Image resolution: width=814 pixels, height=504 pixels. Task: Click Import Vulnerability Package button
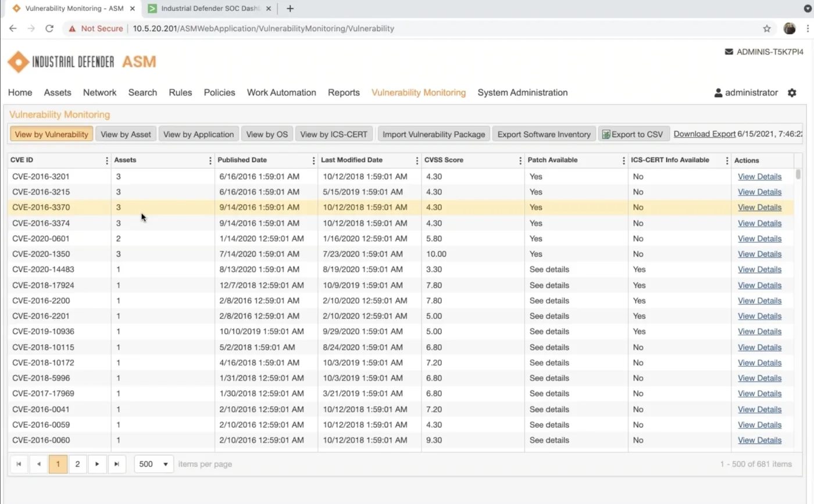[434, 134]
